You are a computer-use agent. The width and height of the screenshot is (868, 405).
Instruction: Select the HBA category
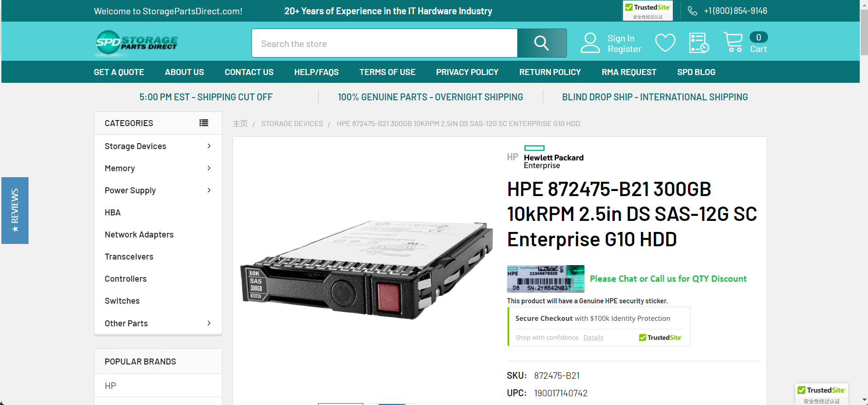(x=112, y=212)
